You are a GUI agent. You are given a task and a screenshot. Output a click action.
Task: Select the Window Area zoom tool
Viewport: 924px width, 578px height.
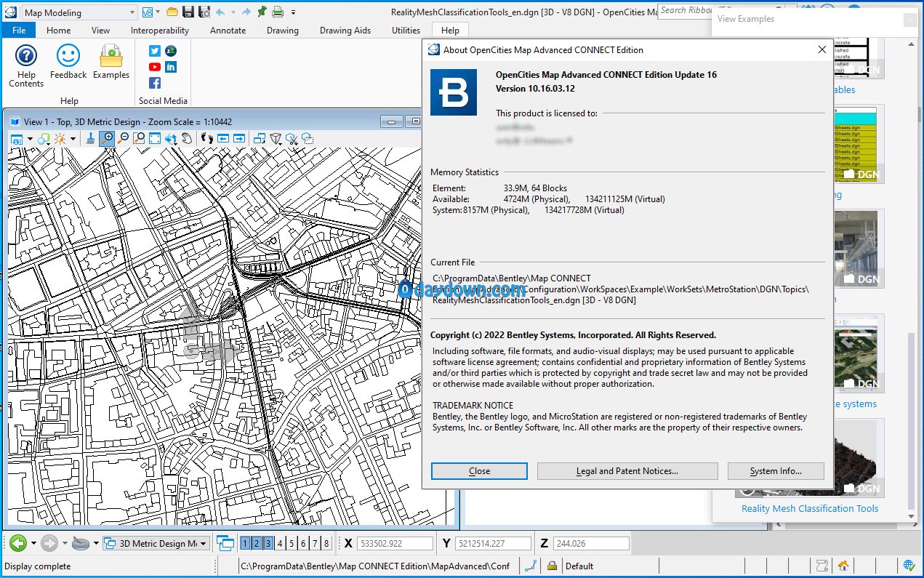(139, 138)
